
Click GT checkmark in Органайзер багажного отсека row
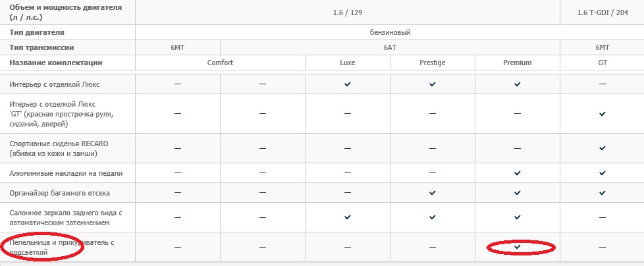(603, 193)
